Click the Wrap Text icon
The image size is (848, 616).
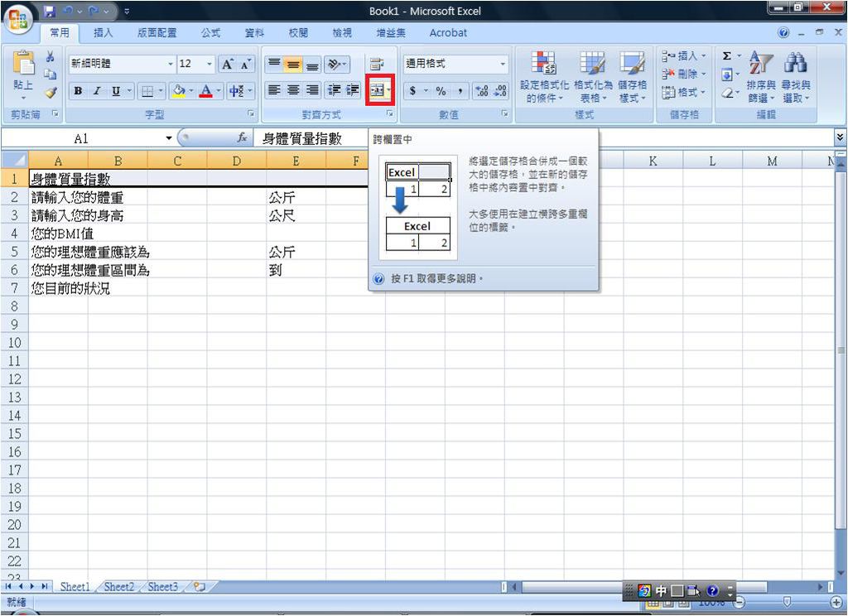[377, 65]
